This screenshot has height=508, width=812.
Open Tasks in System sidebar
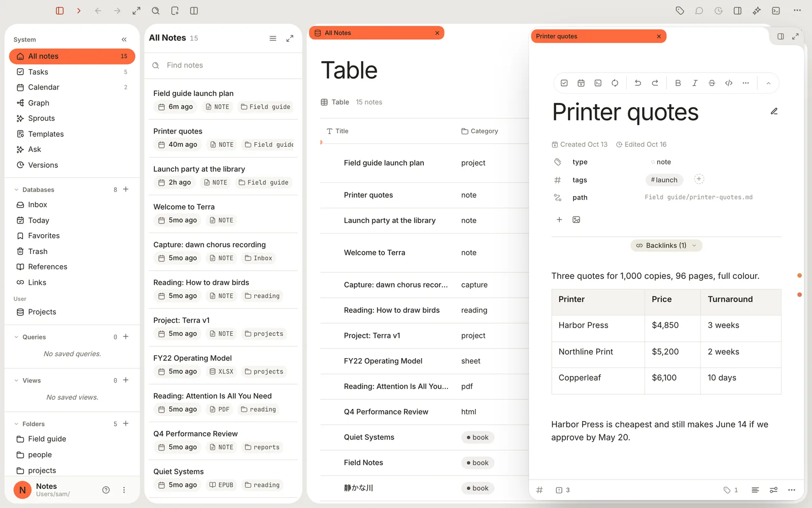click(x=72, y=72)
